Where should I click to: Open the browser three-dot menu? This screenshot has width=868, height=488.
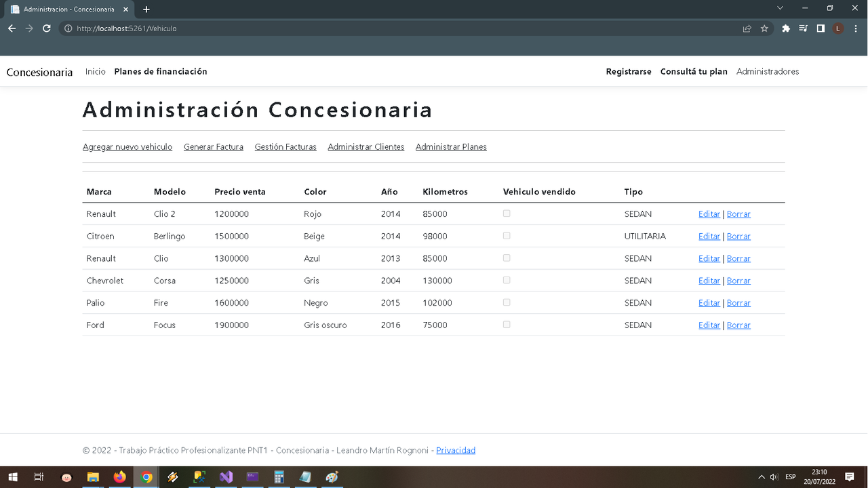click(x=855, y=28)
